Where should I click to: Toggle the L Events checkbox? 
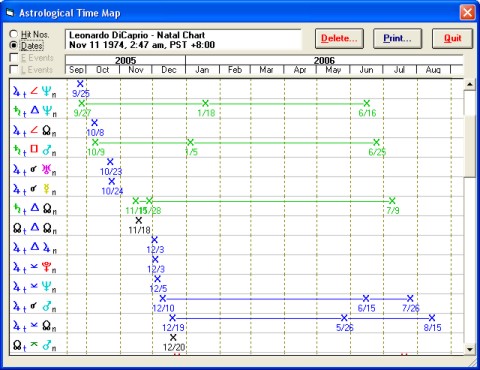14,70
